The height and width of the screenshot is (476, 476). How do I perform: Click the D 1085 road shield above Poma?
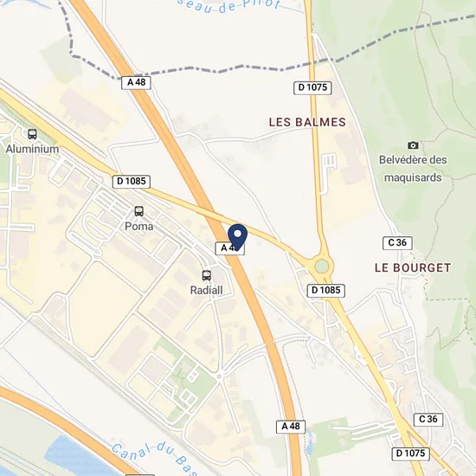point(132,182)
